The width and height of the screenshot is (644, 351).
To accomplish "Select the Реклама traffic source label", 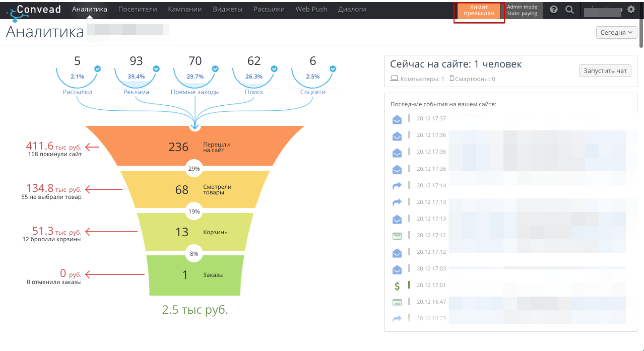I will 136,92.
